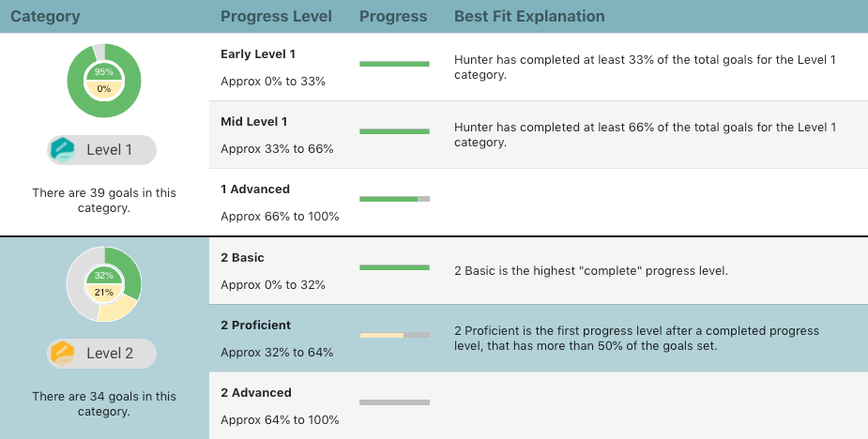
Task: Click the Progress column header
Action: pos(393,17)
